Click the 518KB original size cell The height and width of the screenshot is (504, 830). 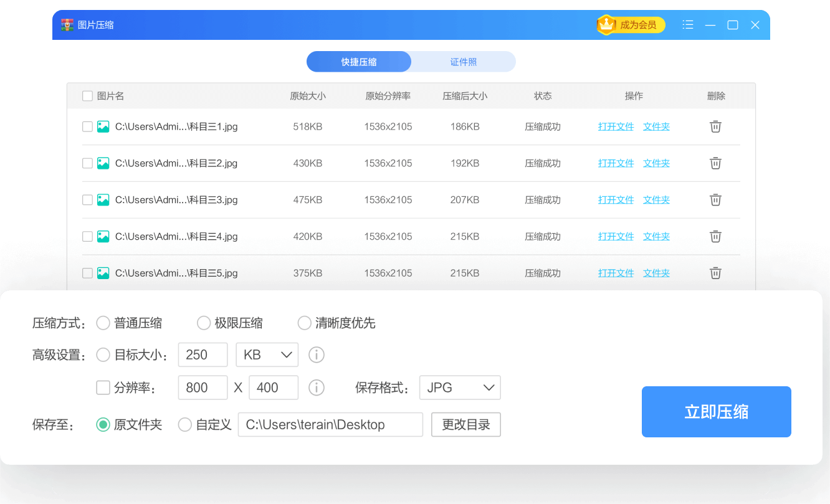pyautogui.click(x=308, y=126)
